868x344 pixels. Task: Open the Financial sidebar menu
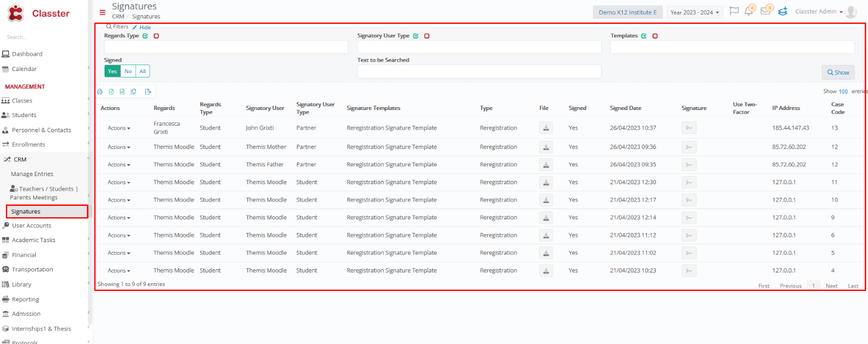click(x=24, y=255)
